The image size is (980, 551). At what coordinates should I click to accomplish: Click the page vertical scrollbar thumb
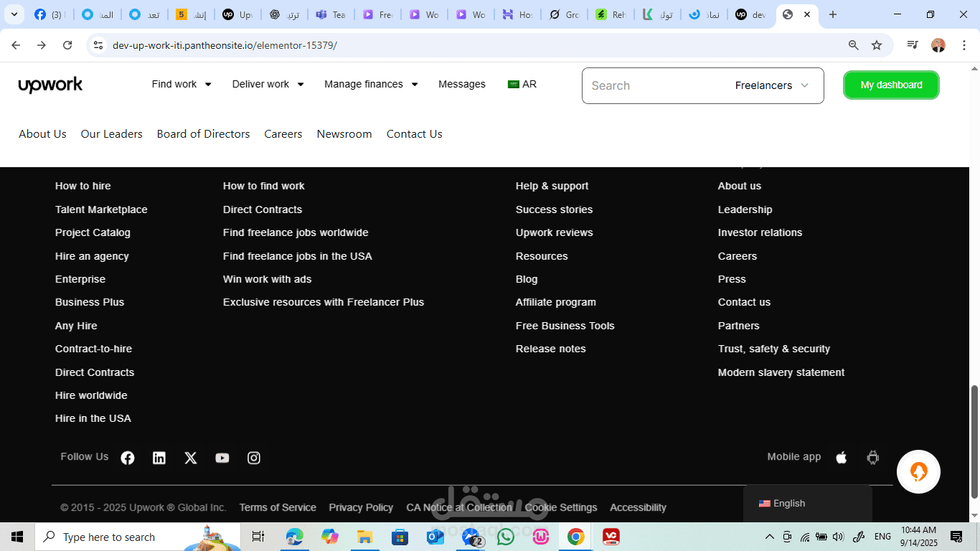pos(974,442)
